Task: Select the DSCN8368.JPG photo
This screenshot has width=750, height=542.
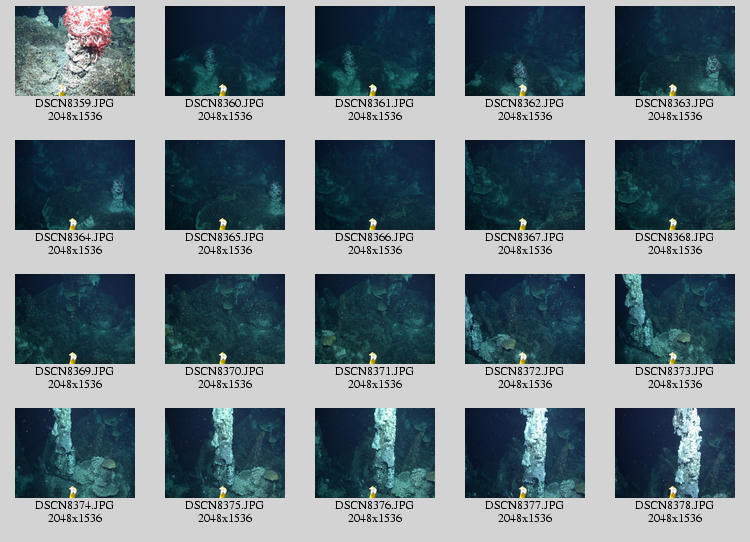Action: [675, 185]
